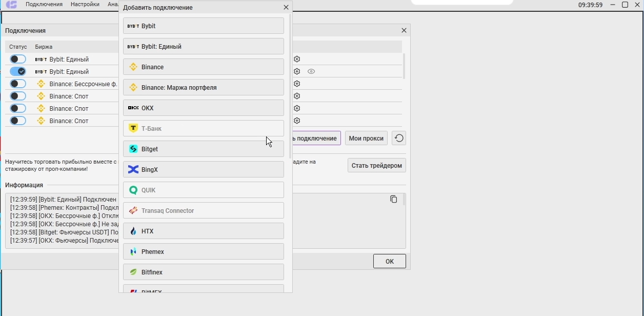Enable the first Bybit: Единый toggle
Screen dimensions: 644x316
(x=18, y=59)
